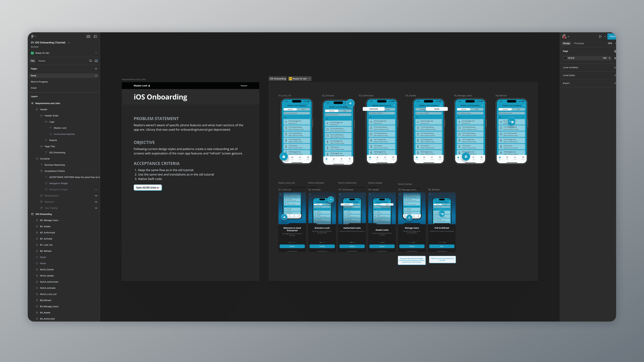Show the hidden Requirements layer
The image size is (644, 362).
click(96, 196)
